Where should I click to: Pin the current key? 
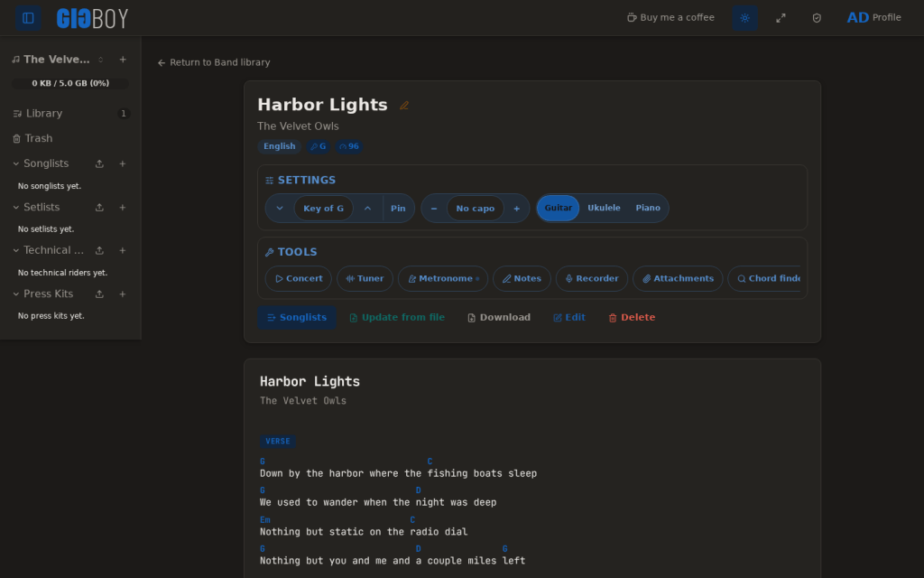398,209
